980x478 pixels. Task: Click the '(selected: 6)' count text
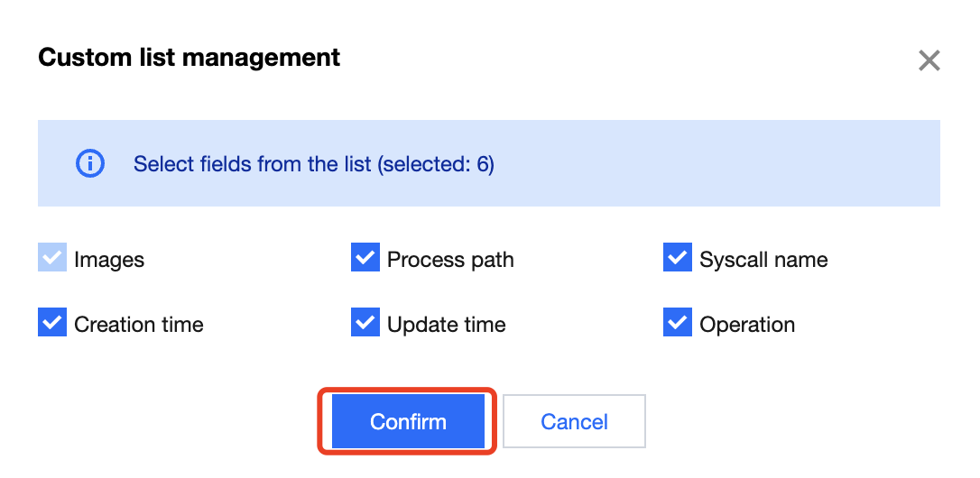coord(436,164)
